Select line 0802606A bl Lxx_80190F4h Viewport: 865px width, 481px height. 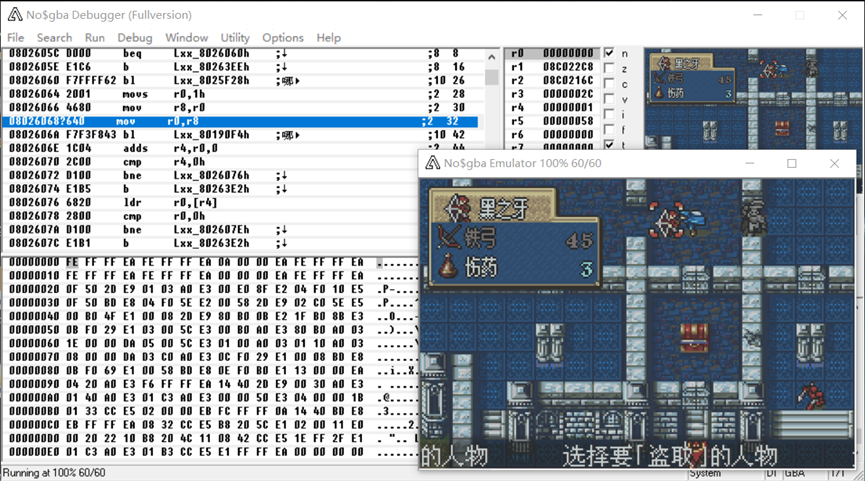[241, 135]
